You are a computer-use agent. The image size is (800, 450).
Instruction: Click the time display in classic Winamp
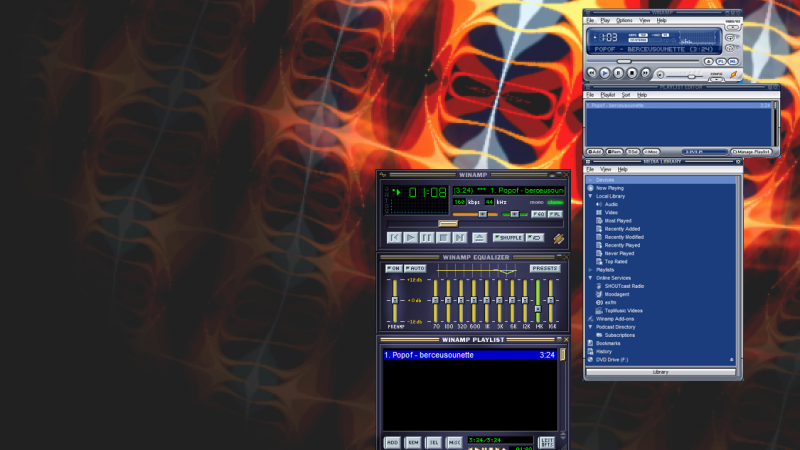pyautogui.click(x=428, y=192)
